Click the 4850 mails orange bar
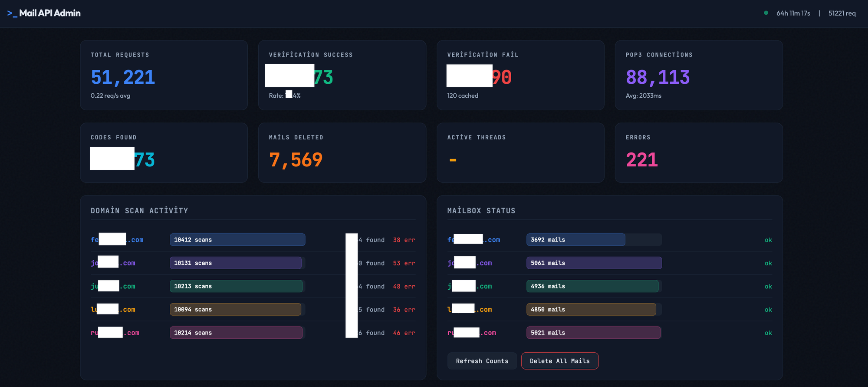Screen dimensions: 868x387 tap(591, 310)
